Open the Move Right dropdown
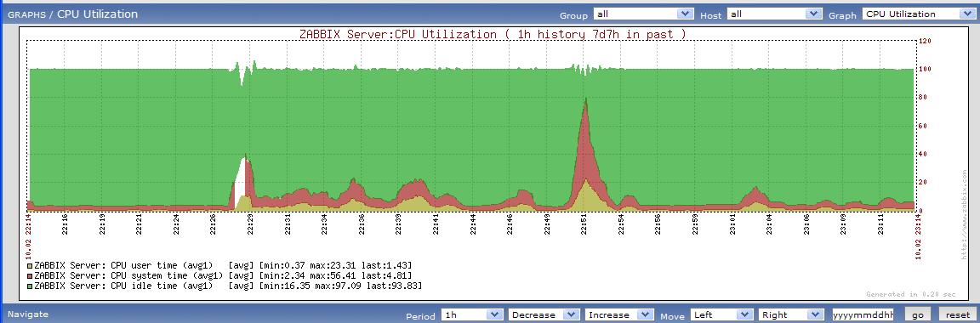This screenshot has height=323, width=980. coord(791,314)
